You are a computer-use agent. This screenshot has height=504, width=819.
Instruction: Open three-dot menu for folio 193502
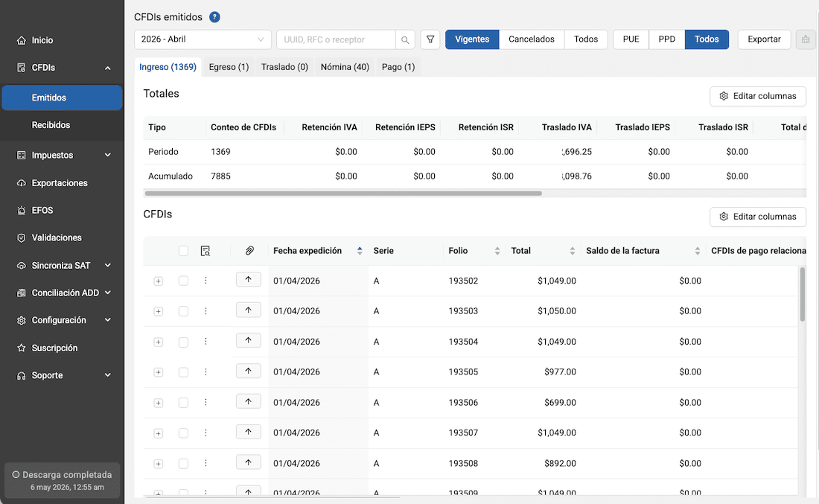[205, 281]
